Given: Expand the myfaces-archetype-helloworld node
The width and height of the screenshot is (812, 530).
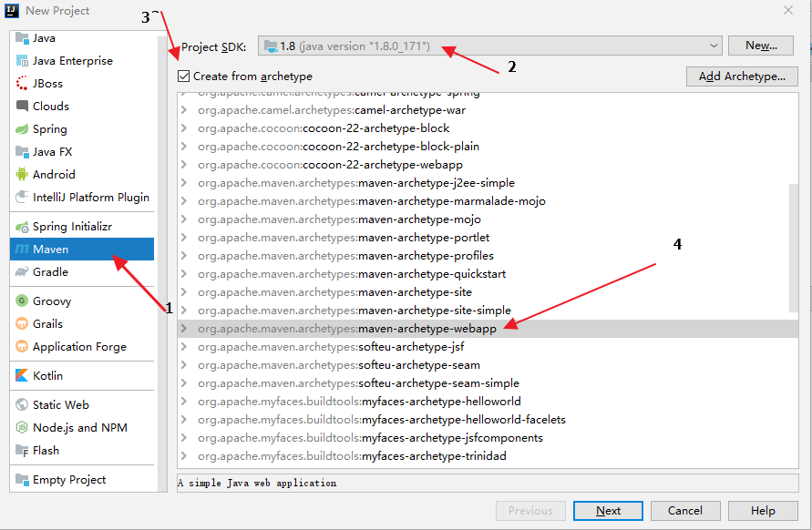Looking at the screenshot, I should click(x=184, y=401).
